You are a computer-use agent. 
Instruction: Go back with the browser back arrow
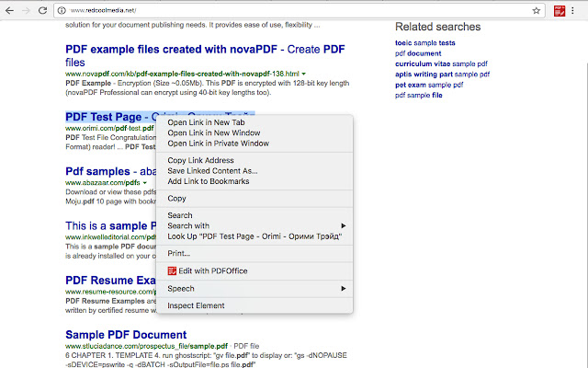pyautogui.click(x=9, y=10)
